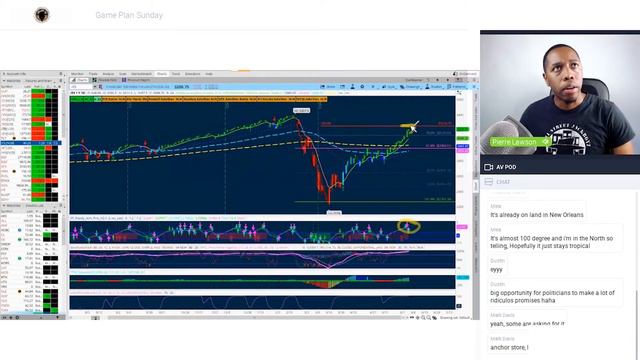The image size is (640, 360).
Task: Open the Education tab
Action: [x=193, y=74]
